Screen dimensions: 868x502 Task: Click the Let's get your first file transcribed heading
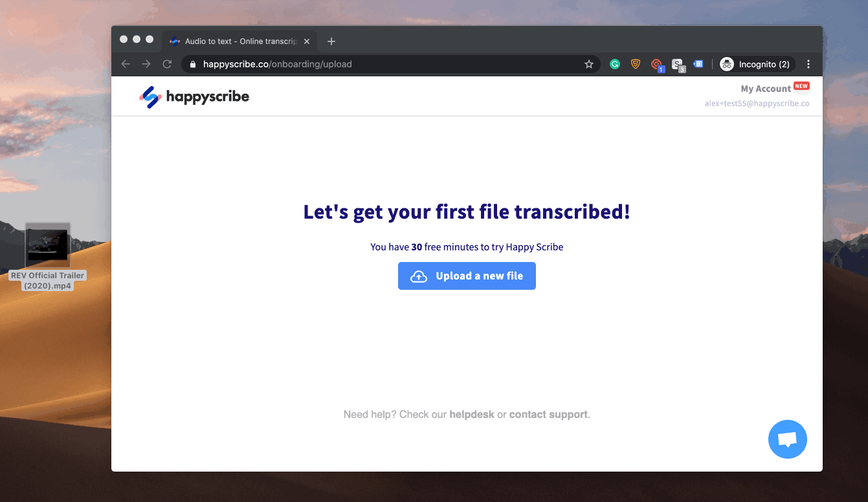point(467,212)
